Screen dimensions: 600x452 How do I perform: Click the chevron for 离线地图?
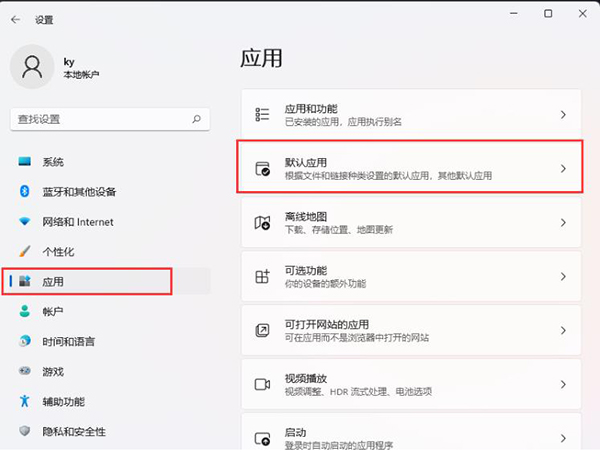(x=563, y=222)
